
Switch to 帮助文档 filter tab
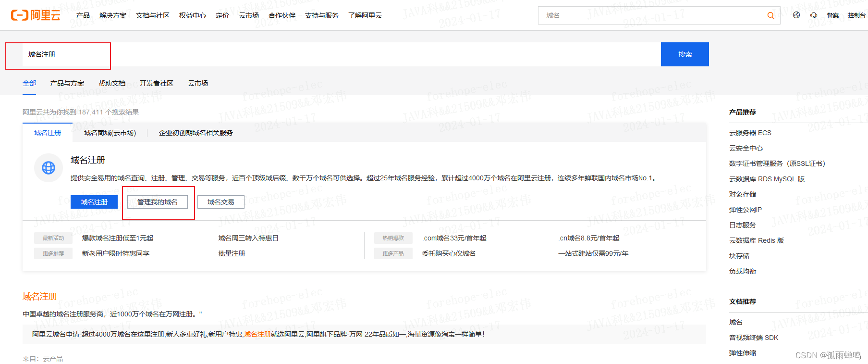[112, 83]
